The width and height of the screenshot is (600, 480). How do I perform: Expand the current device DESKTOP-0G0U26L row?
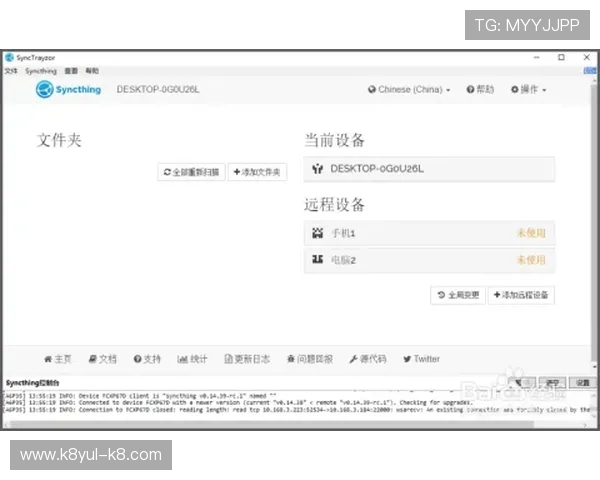click(429, 169)
